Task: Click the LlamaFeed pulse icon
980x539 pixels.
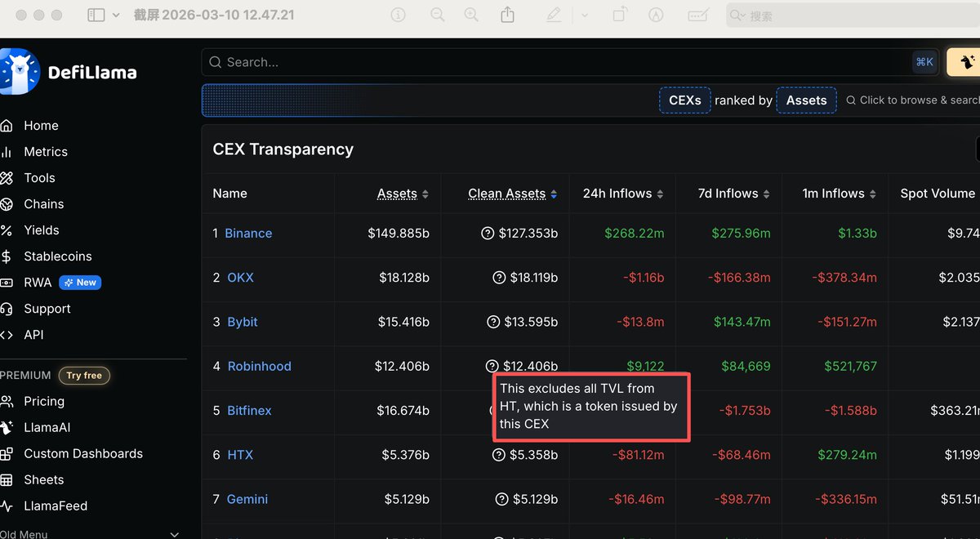Action: [7, 506]
